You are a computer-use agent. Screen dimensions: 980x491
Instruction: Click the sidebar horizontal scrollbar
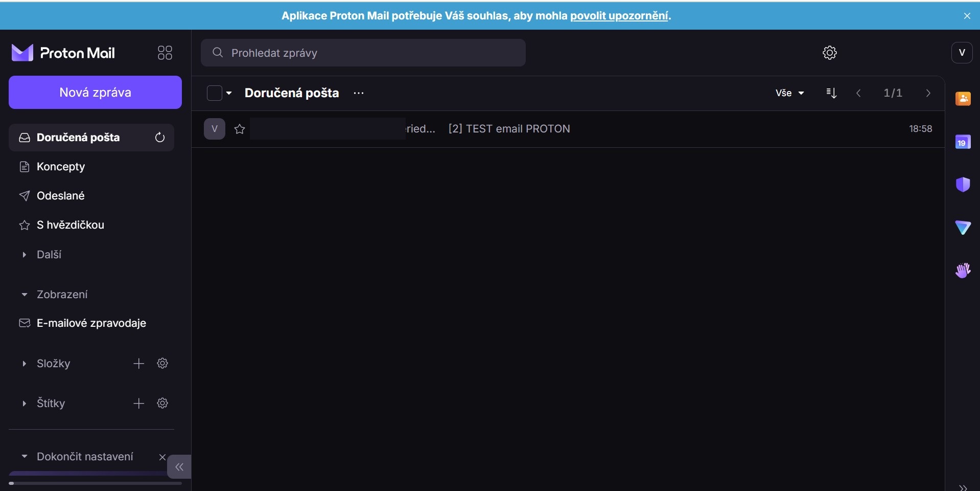(95, 483)
